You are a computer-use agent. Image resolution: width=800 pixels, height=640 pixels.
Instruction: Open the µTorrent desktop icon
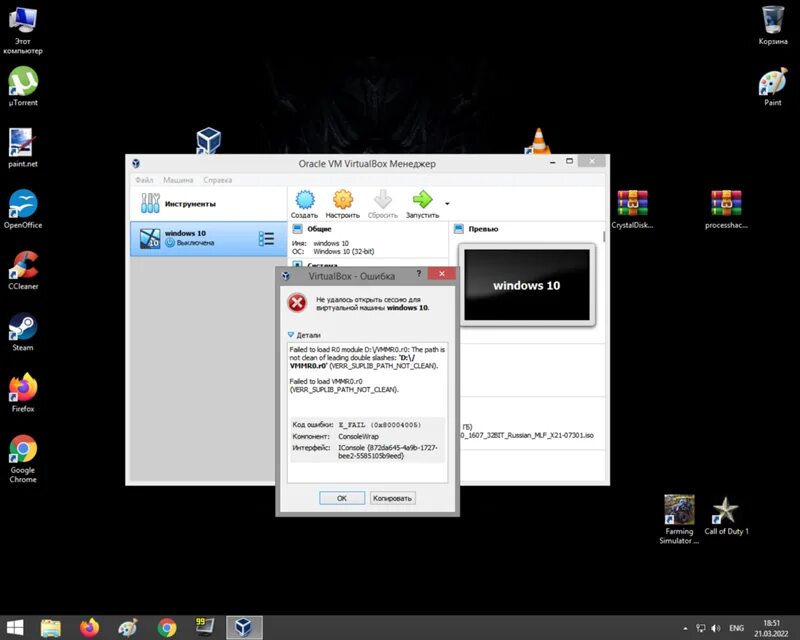tap(22, 86)
